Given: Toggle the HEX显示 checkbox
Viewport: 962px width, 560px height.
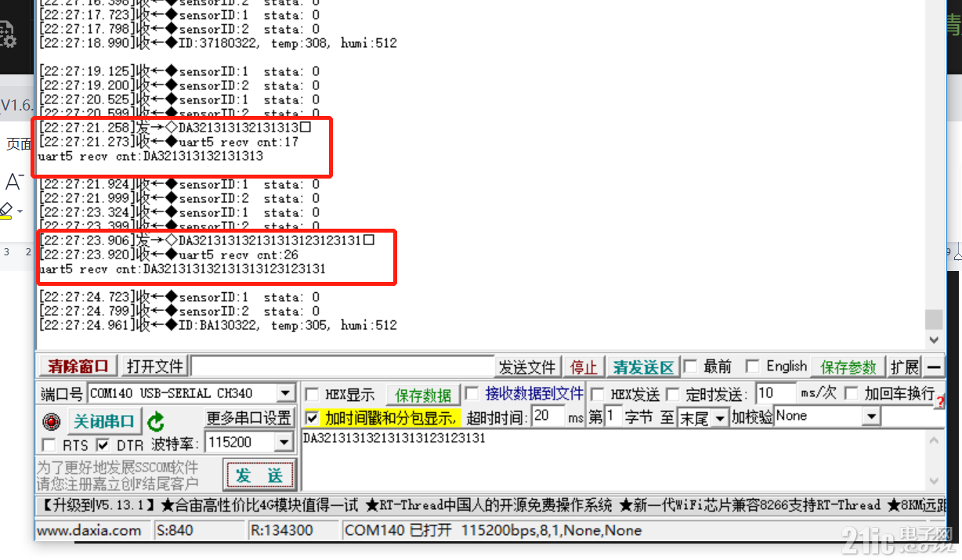Looking at the screenshot, I should [311, 394].
